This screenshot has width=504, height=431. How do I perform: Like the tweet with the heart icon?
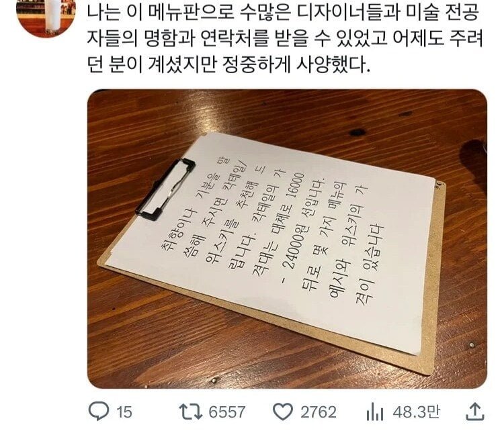(x=283, y=412)
